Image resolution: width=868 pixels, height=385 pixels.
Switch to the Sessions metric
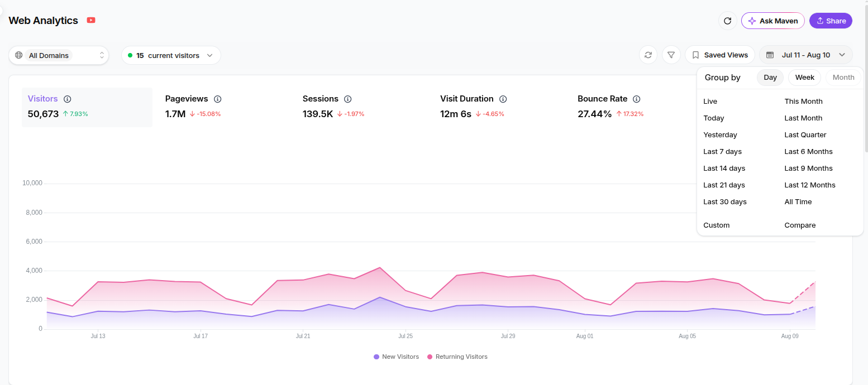pyautogui.click(x=362, y=107)
